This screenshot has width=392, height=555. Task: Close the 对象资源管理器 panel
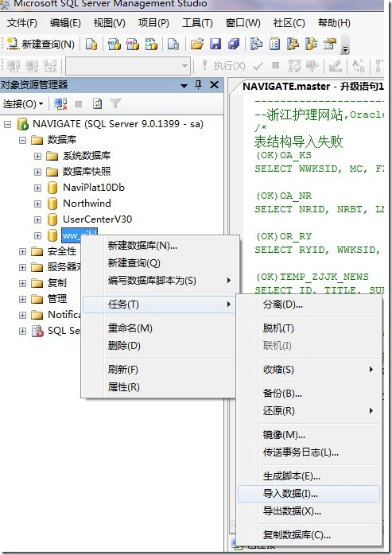pyautogui.click(x=214, y=85)
